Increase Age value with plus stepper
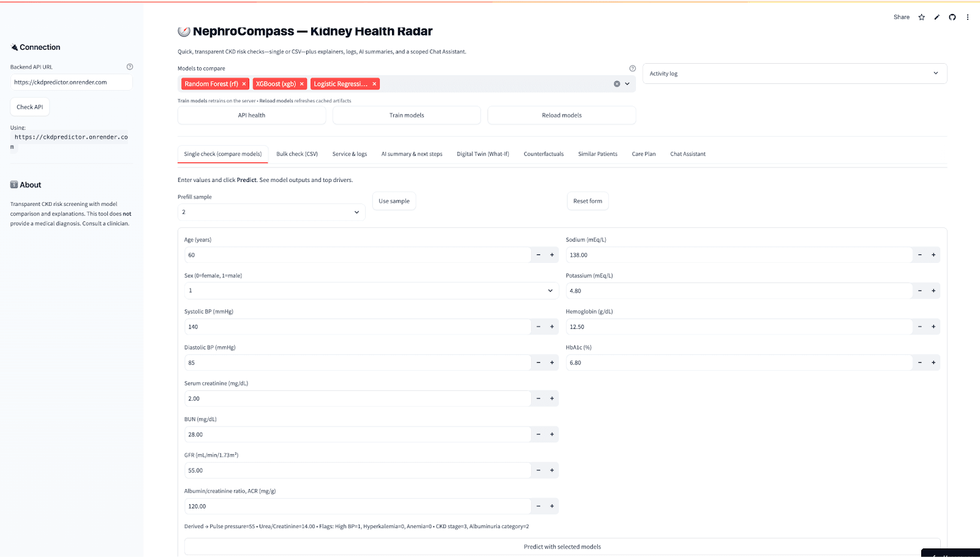The width and height of the screenshot is (980, 557). (552, 255)
